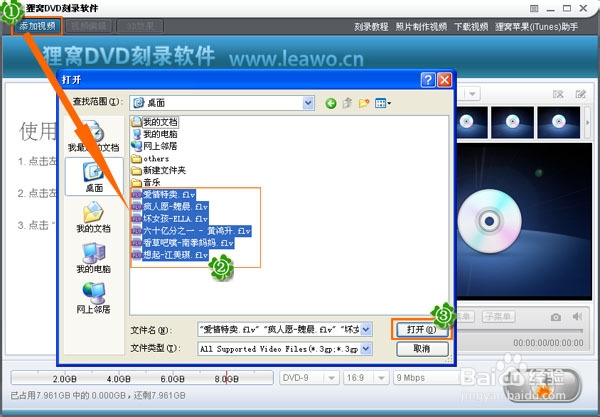This screenshot has width=600, height=417.
Task: Open the View Menu icon dropdown
Action: click(383, 103)
